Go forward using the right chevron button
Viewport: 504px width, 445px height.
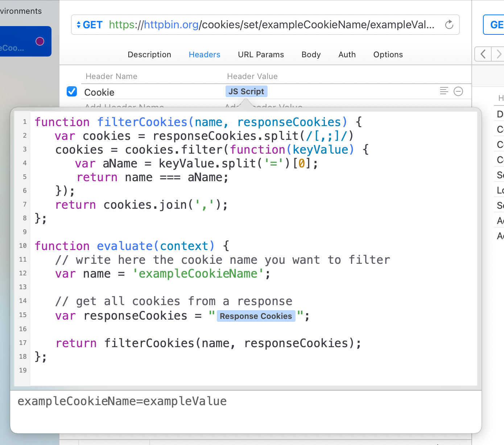pos(499,54)
